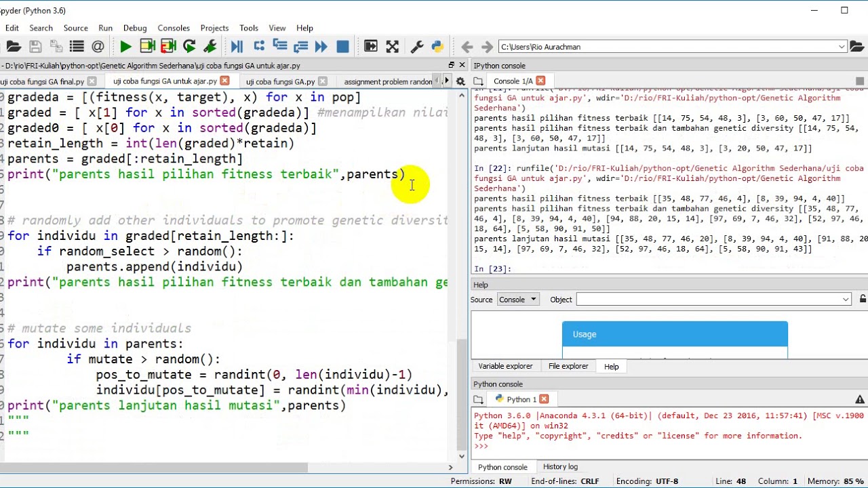Click the @ symbol finder icon
Viewport: 868px width, 488px height.
(98, 47)
